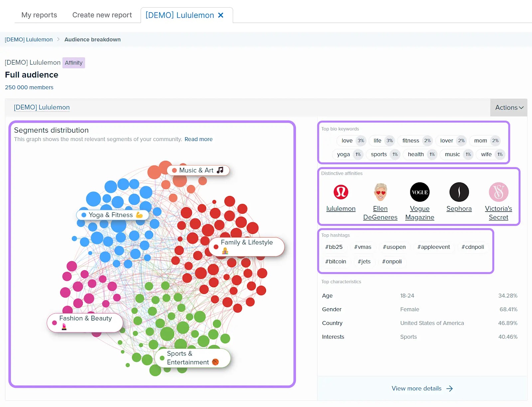Select the #bb25 hashtag

pyautogui.click(x=334, y=247)
